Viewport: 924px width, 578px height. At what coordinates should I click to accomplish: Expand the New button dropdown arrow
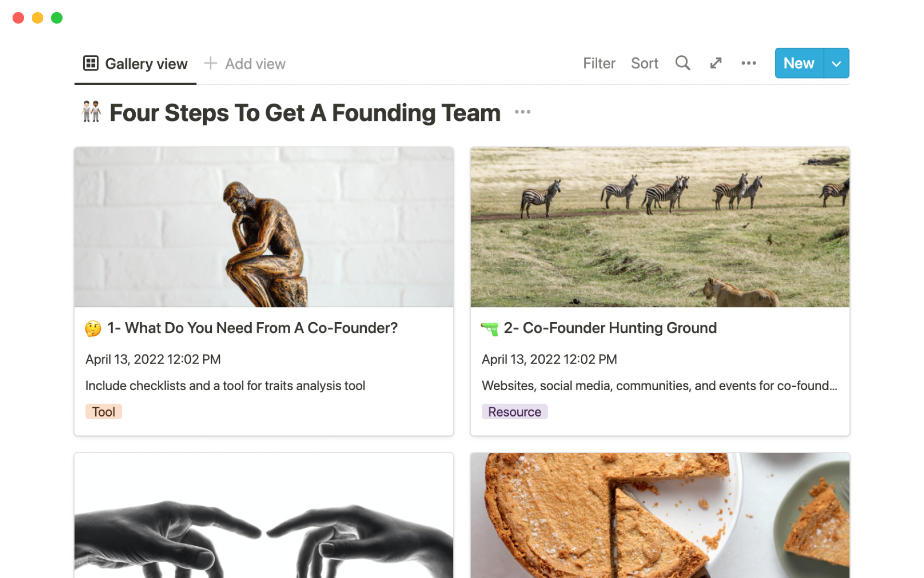(x=836, y=63)
